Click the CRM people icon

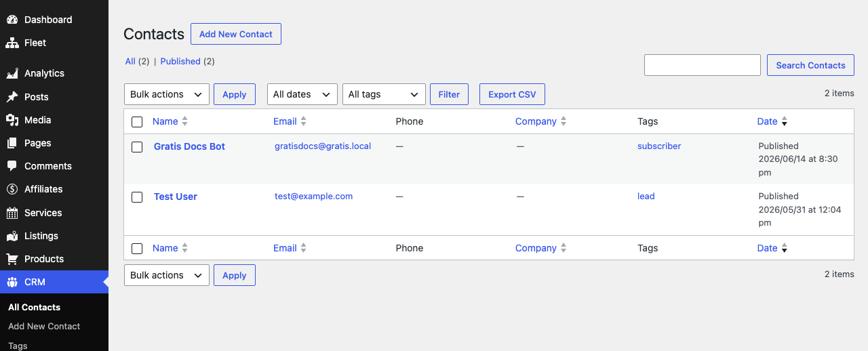(12, 282)
